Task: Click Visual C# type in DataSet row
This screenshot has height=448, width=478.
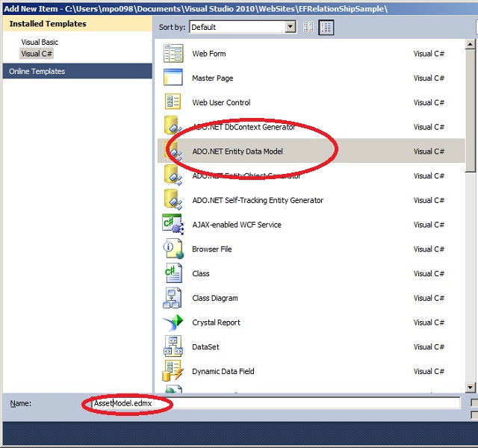Action: pyautogui.click(x=429, y=346)
